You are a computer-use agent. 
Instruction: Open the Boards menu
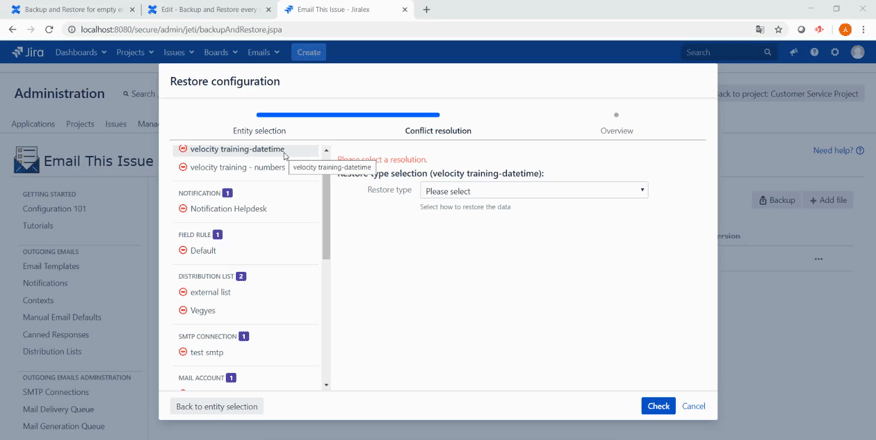click(221, 52)
